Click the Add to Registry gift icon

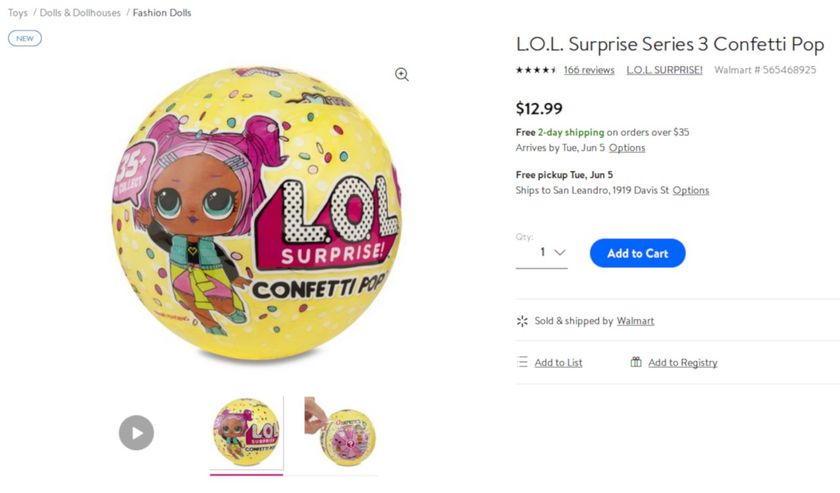636,362
